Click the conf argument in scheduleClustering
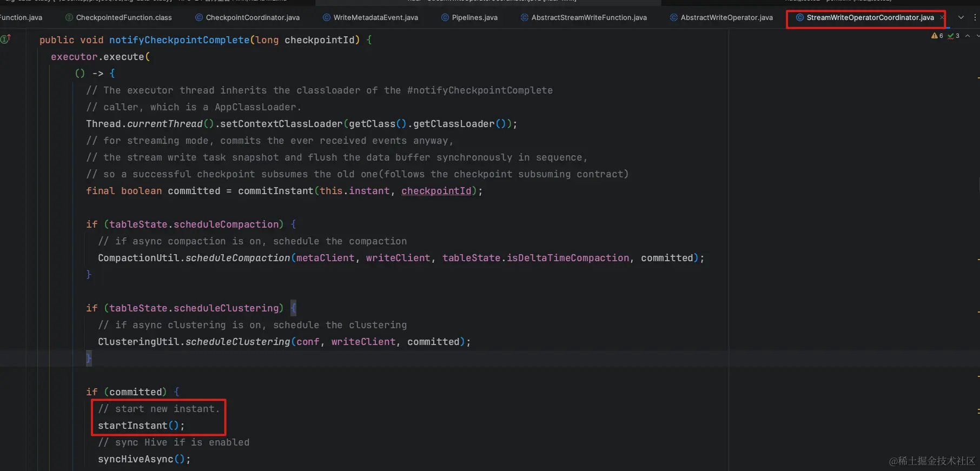This screenshot has height=471, width=980. tap(308, 342)
